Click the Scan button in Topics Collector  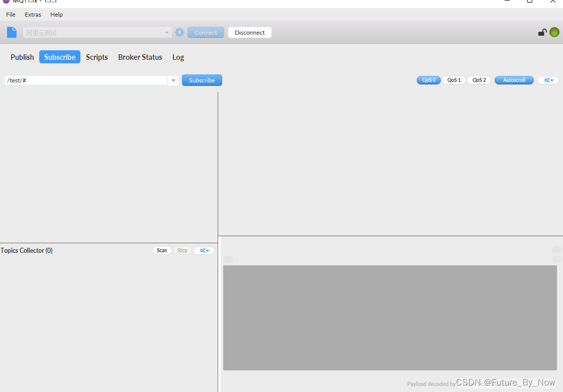tap(162, 251)
